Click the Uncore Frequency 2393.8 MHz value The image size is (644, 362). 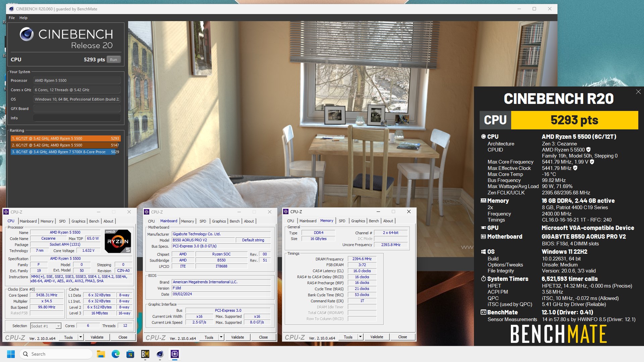pyautogui.click(x=391, y=245)
